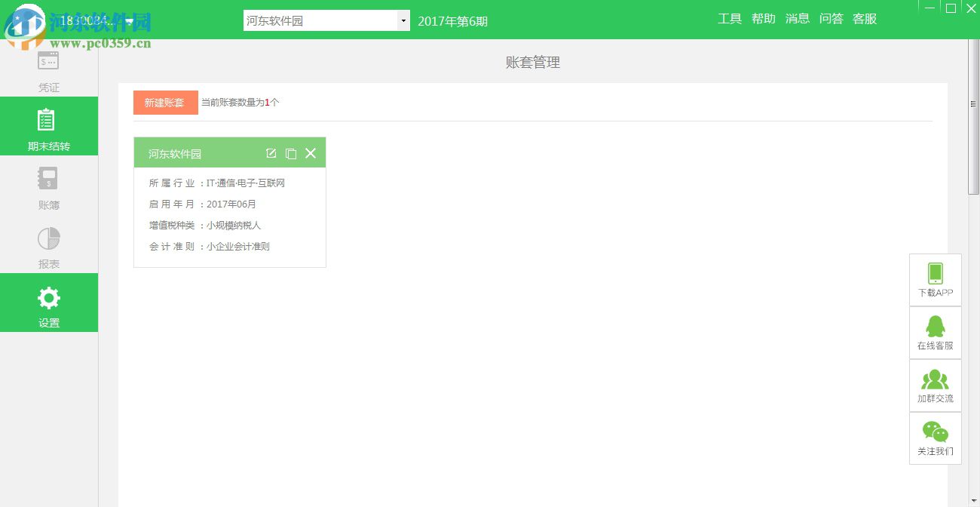
Task: Open the 帮助 menu
Action: (763, 18)
